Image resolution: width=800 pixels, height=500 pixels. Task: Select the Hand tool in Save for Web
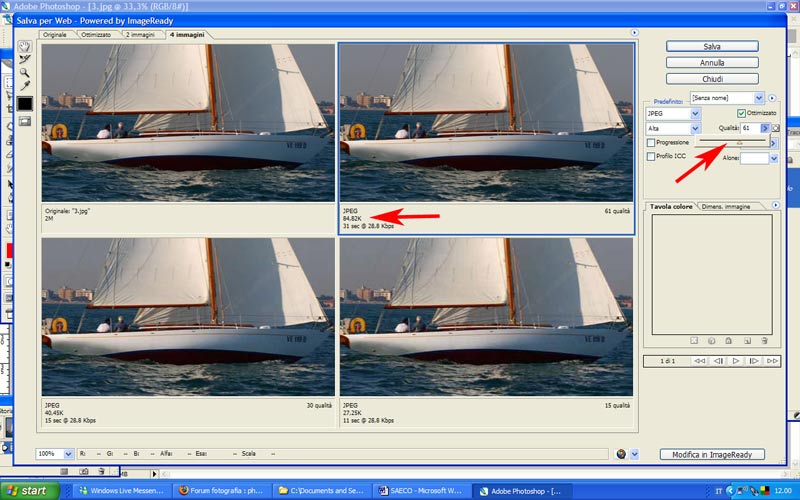point(25,47)
